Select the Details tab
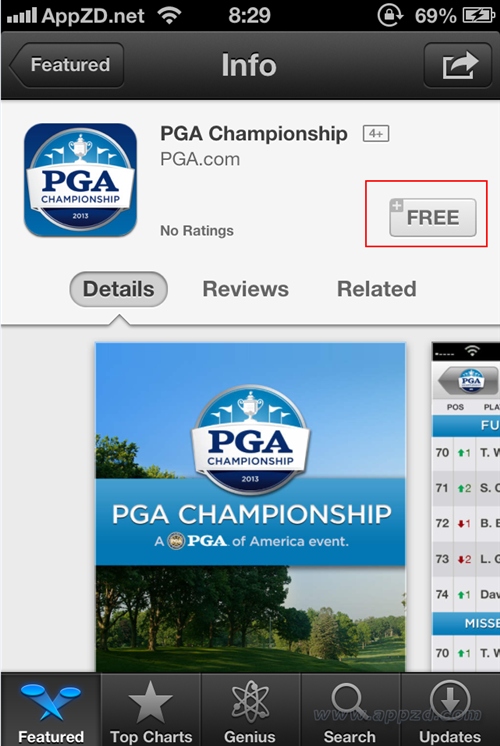The width and height of the screenshot is (500, 746). [x=118, y=289]
